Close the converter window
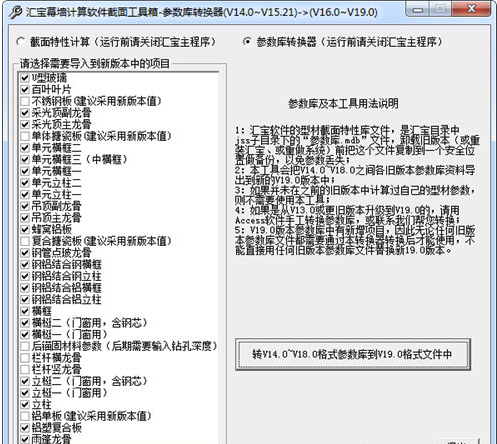Screen dimensions: 497x444 point(471,9)
